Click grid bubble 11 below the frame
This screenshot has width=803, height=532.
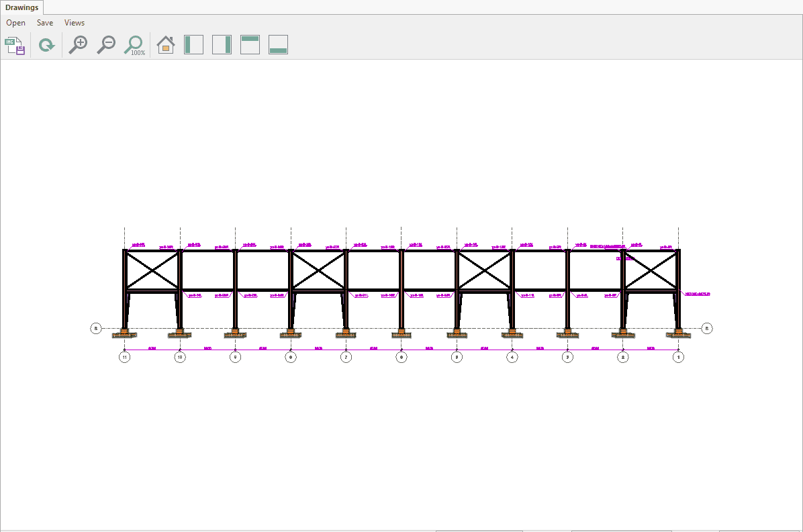(x=124, y=358)
